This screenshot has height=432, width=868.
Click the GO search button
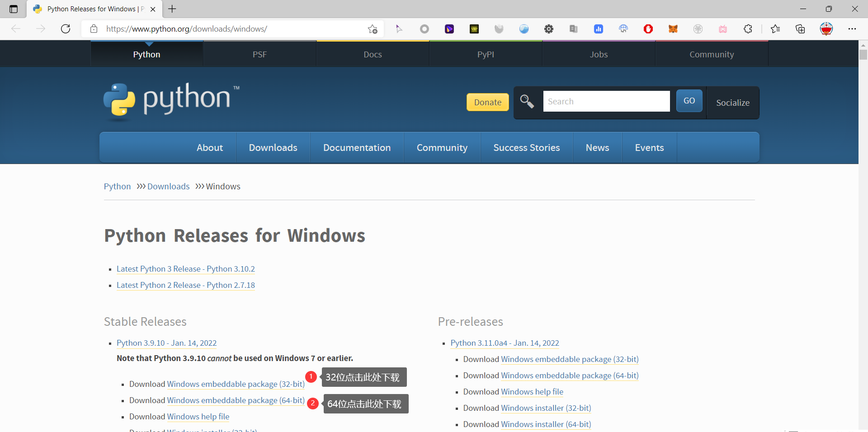click(x=689, y=101)
